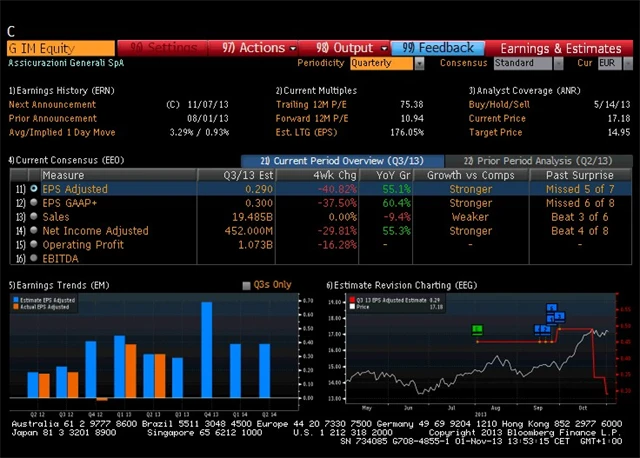Open the Settings button
The height and width of the screenshot is (458, 640).
click(x=165, y=47)
